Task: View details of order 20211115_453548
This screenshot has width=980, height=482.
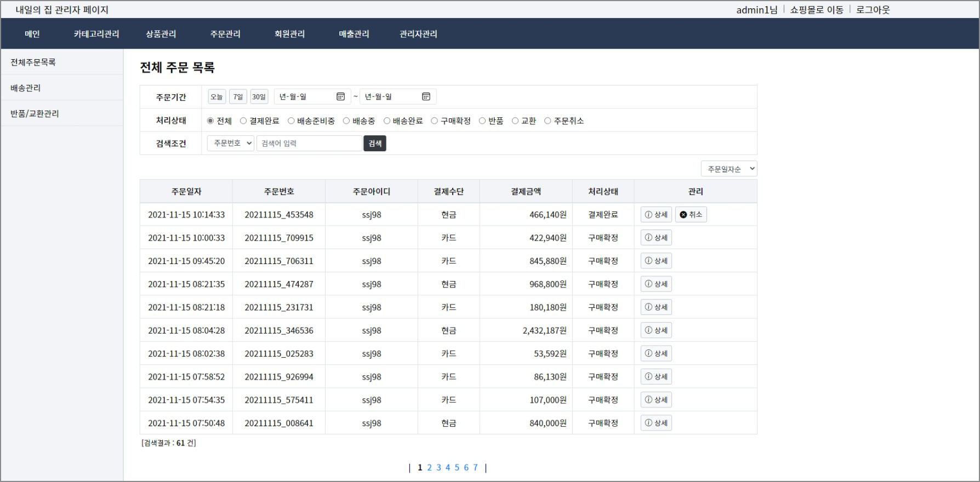Action: (656, 215)
